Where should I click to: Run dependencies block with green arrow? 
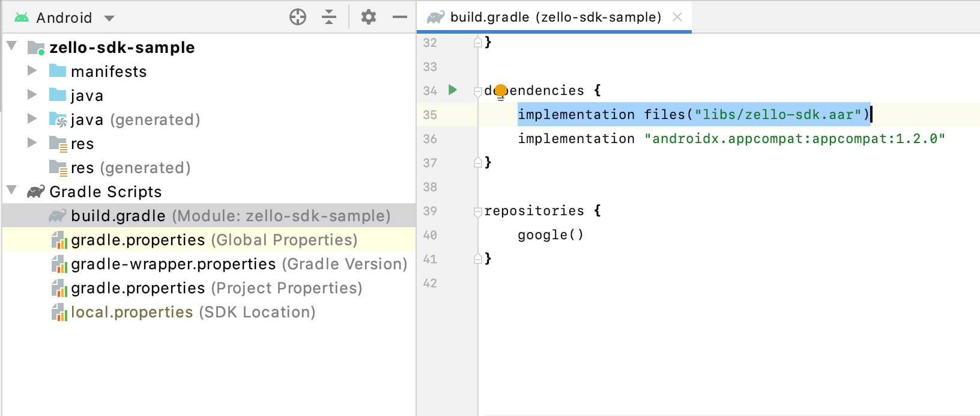coord(453,90)
